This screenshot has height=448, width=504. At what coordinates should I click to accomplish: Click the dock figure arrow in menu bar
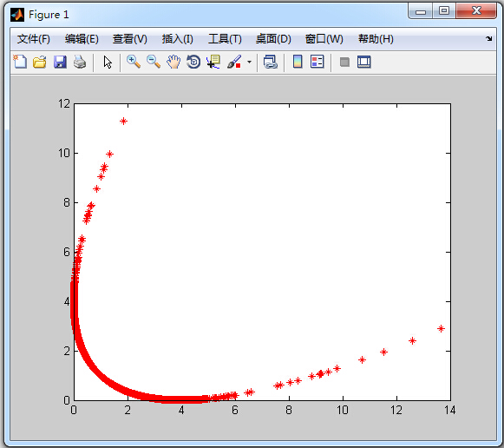point(489,38)
